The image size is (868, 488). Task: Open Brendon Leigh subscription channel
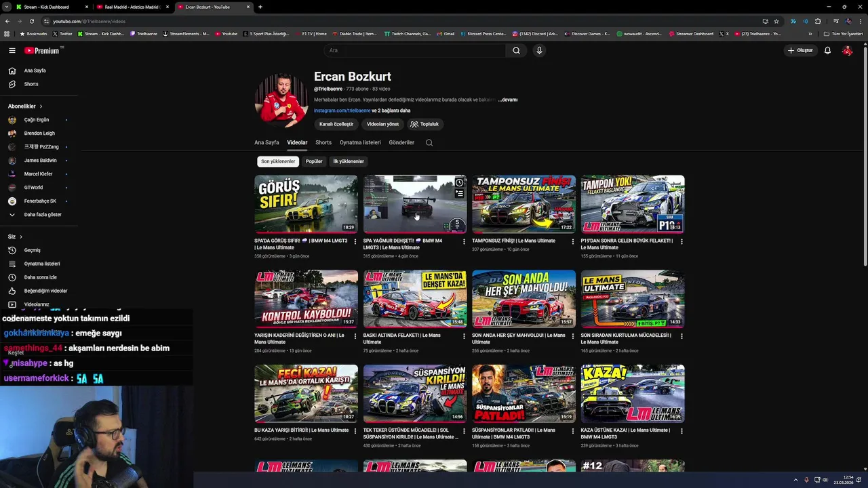coord(39,134)
